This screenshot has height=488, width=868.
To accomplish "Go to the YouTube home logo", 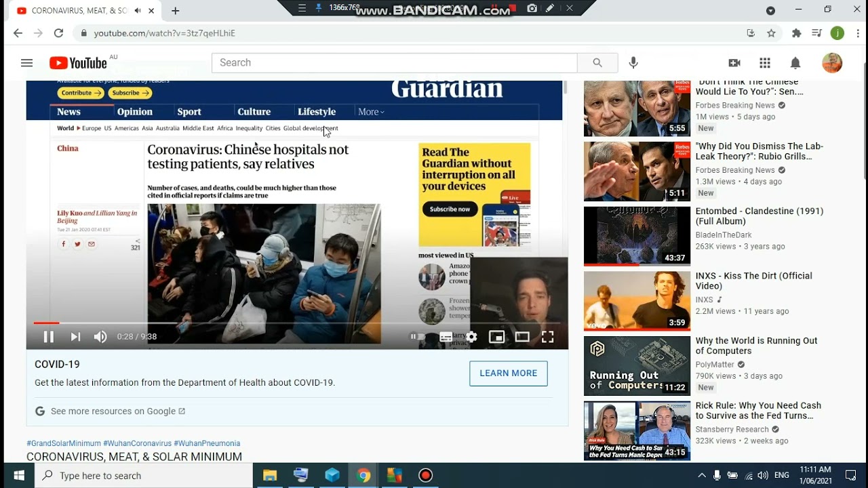I will click(78, 63).
